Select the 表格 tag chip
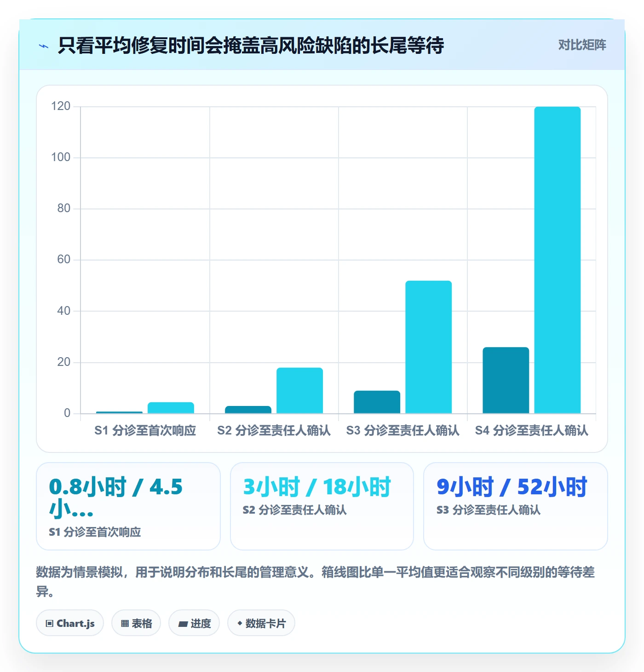This screenshot has height=672, width=644. tap(136, 623)
